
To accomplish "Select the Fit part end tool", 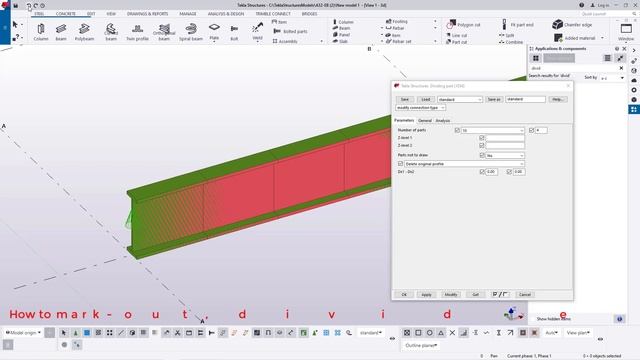I will (x=517, y=24).
